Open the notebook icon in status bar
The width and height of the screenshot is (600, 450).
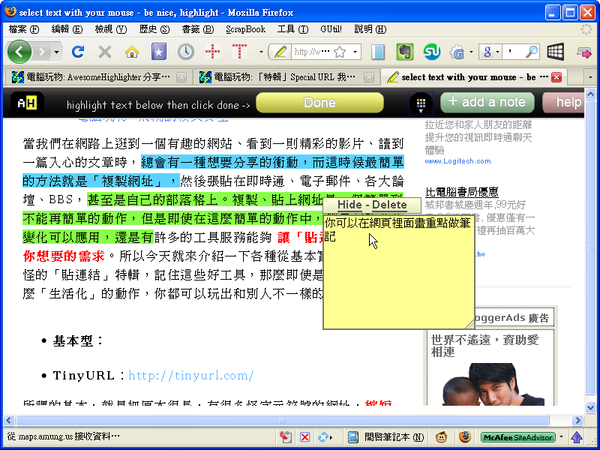[x=352, y=437]
